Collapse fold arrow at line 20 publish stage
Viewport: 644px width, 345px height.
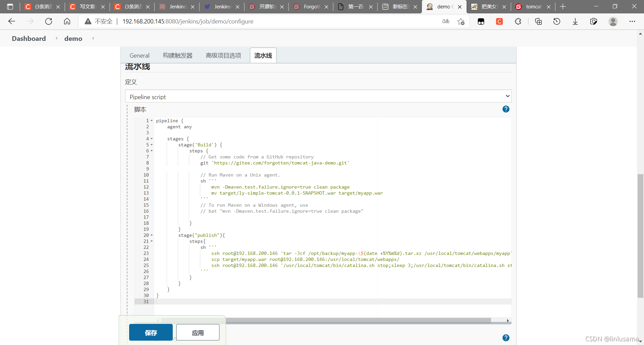pos(152,235)
